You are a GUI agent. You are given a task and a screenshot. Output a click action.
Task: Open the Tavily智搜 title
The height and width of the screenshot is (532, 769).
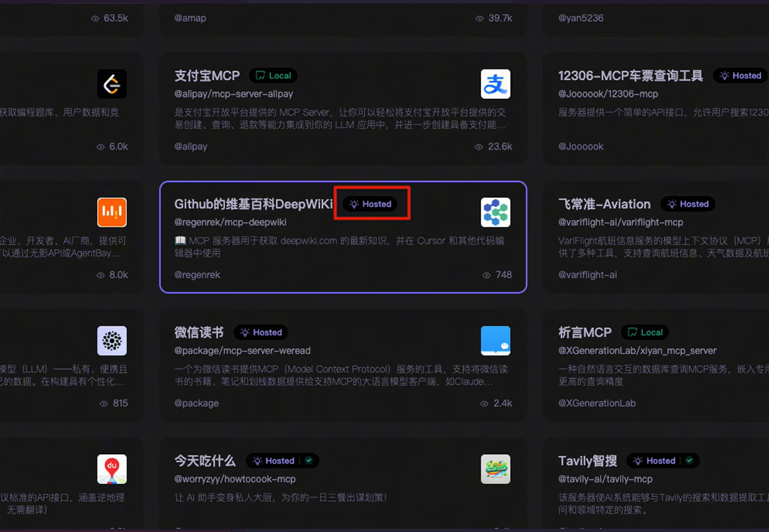[x=588, y=461]
